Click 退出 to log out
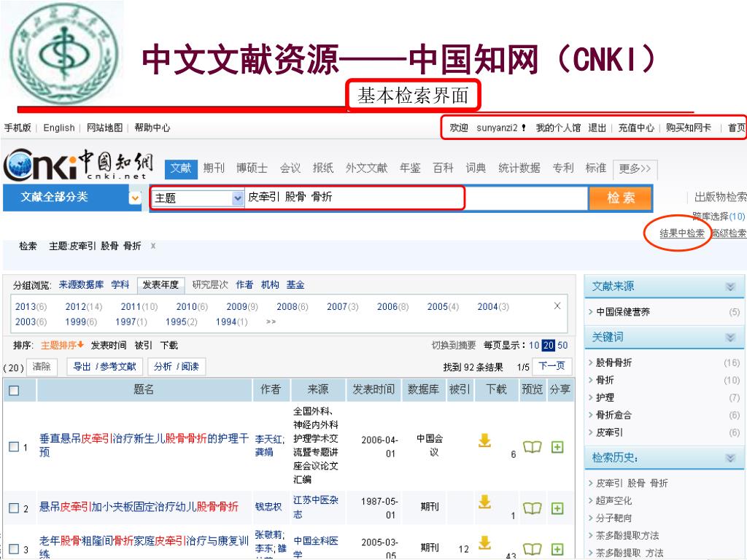This screenshot has width=747, height=560. 597,128
